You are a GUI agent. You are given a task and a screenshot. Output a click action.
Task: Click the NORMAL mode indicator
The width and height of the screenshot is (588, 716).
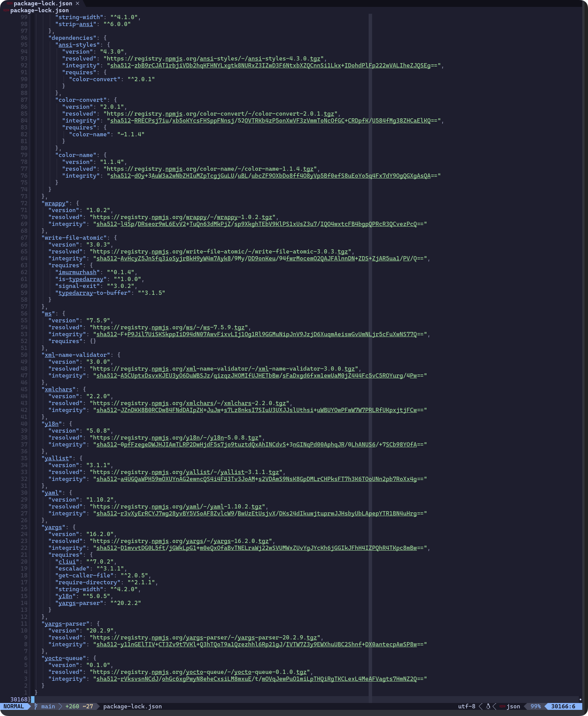point(14,706)
